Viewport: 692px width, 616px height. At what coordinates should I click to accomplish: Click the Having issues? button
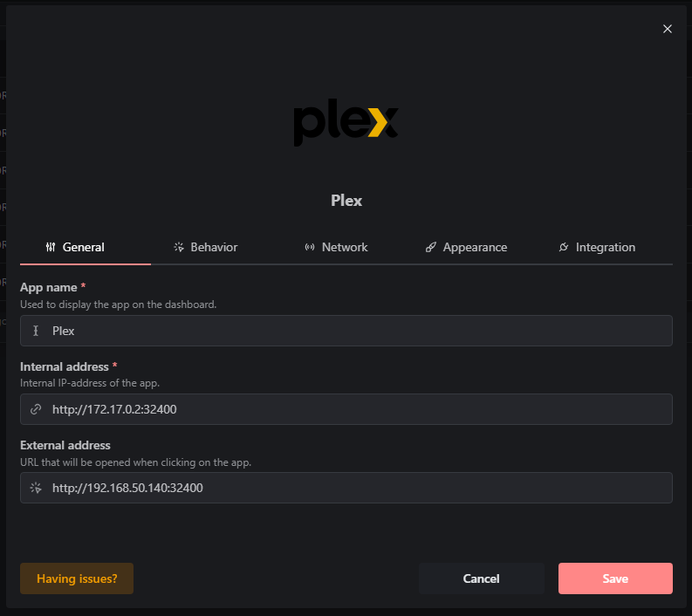[x=77, y=578]
